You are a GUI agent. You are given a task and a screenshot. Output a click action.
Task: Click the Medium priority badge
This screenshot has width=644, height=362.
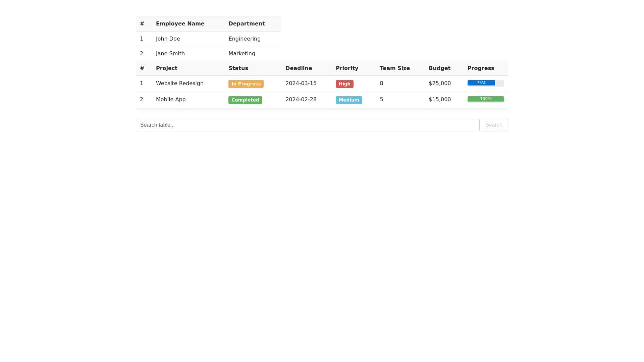pyautogui.click(x=349, y=100)
